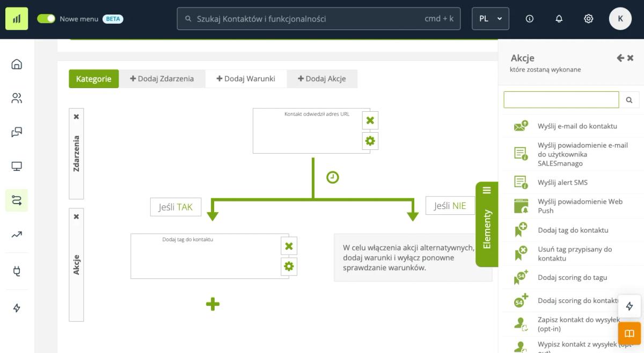Delete the URL visit event node
This screenshot has width=644, height=353.
coord(370,120)
